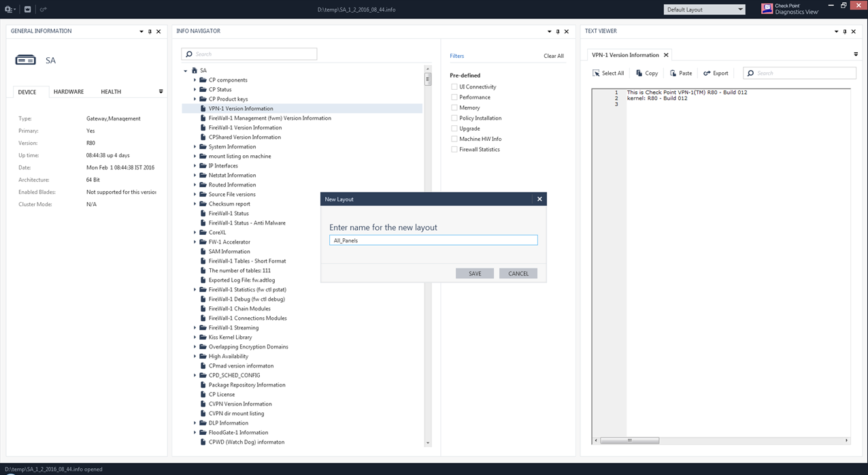Click the Export icon in Text Viewer

coord(707,73)
